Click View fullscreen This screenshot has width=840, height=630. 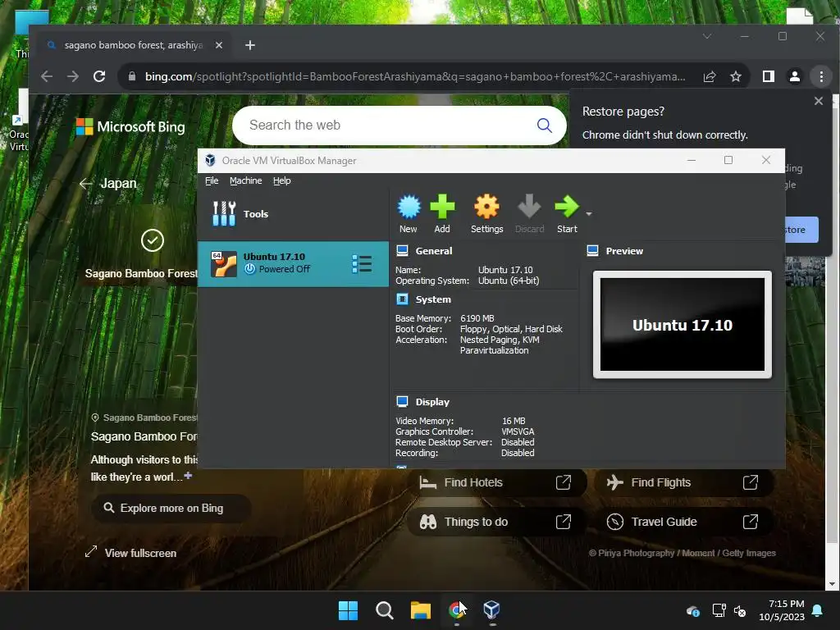click(x=130, y=553)
